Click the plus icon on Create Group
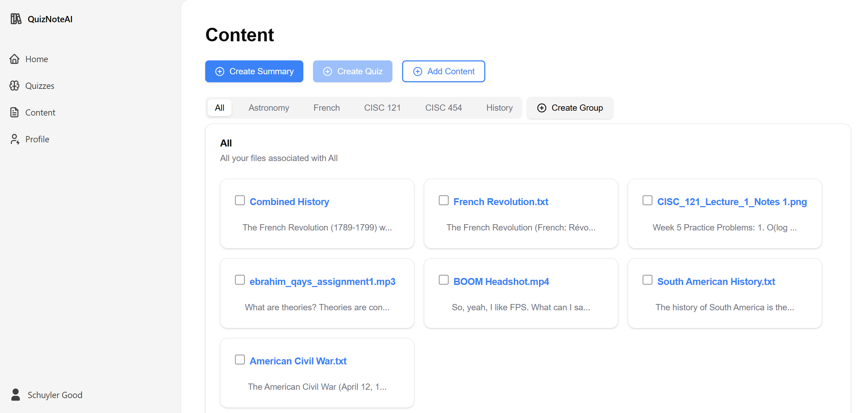The image size is (868, 413). pos(541,108)
